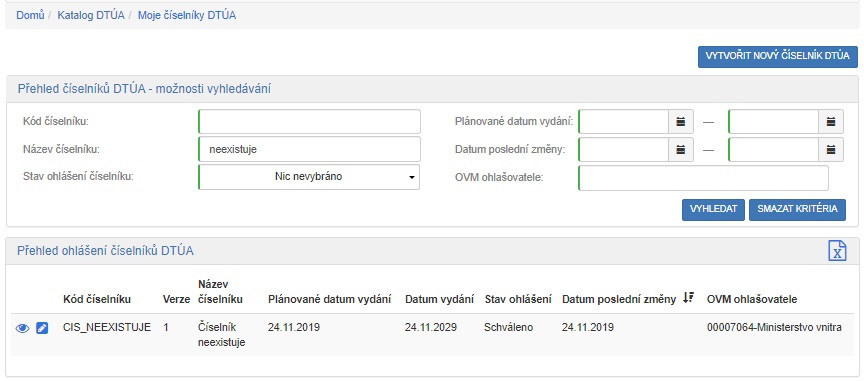This screenshot has width=864, height=381.
Task: Open the Stav ohlášení číselníku dropdown
Action: click(309, 177)
